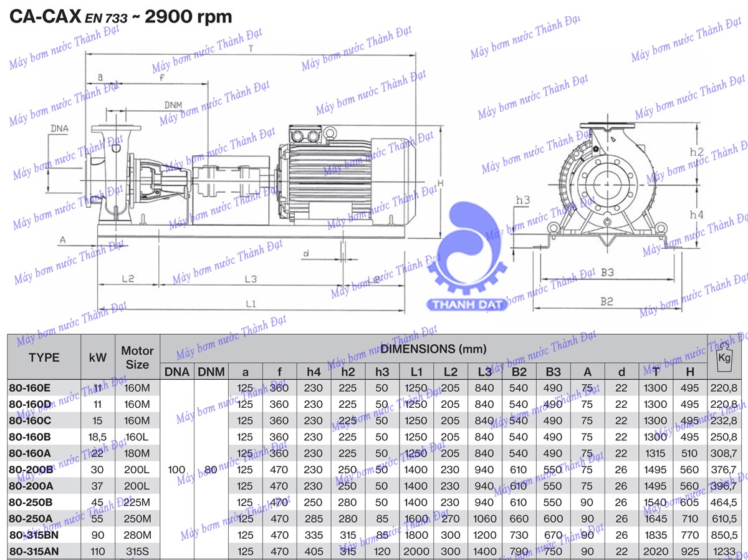The width and height of the screenshot is (748, 560).
Task: Click the "1233" weight value
Action: 724,551
